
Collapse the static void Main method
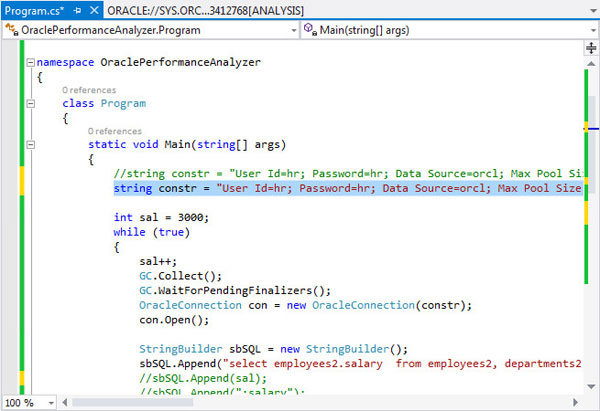(31, 145)
